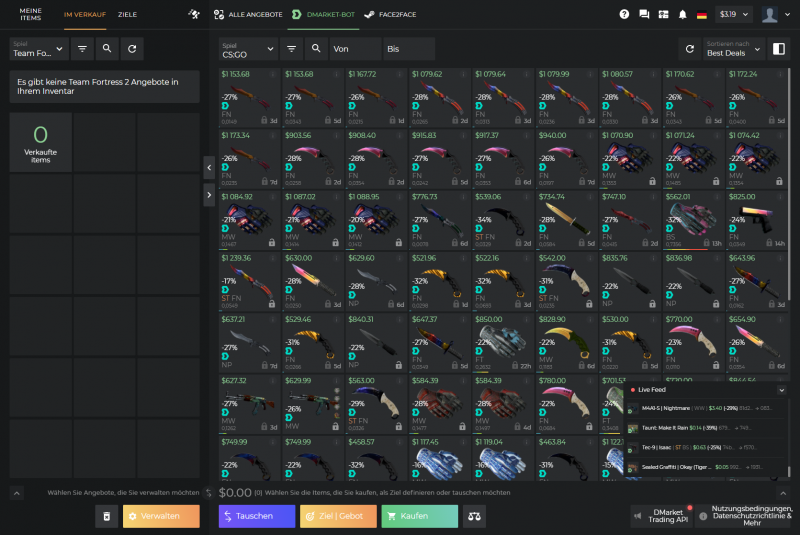Switch to Ziele tab
The width and height of the screenshot is (800, 535).
point(128,14)
